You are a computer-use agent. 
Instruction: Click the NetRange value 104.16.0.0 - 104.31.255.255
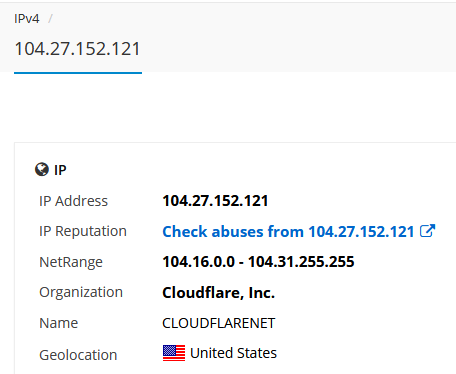pyautogui.click(x=258, y=262)
